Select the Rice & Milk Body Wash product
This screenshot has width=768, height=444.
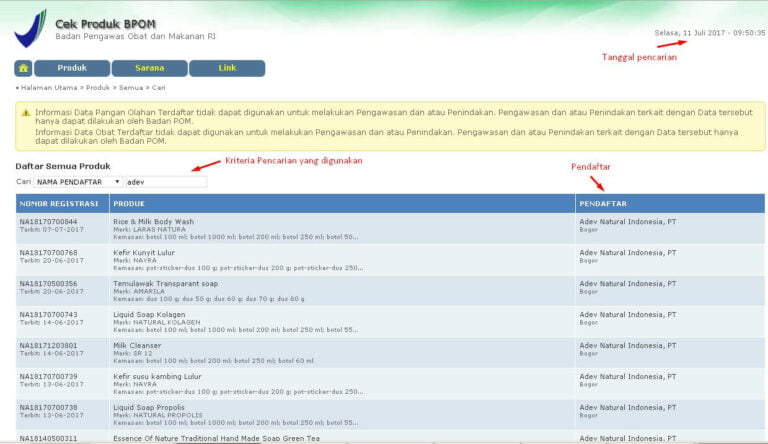tap(153, 221)
